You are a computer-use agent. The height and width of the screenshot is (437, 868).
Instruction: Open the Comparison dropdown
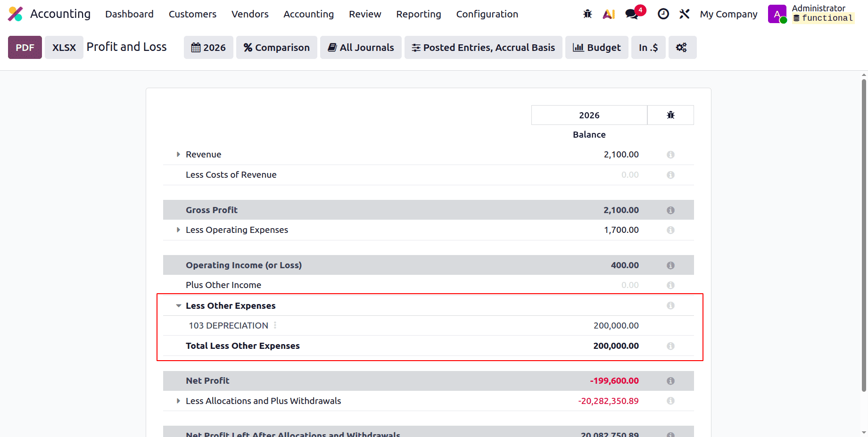point(276,48)
